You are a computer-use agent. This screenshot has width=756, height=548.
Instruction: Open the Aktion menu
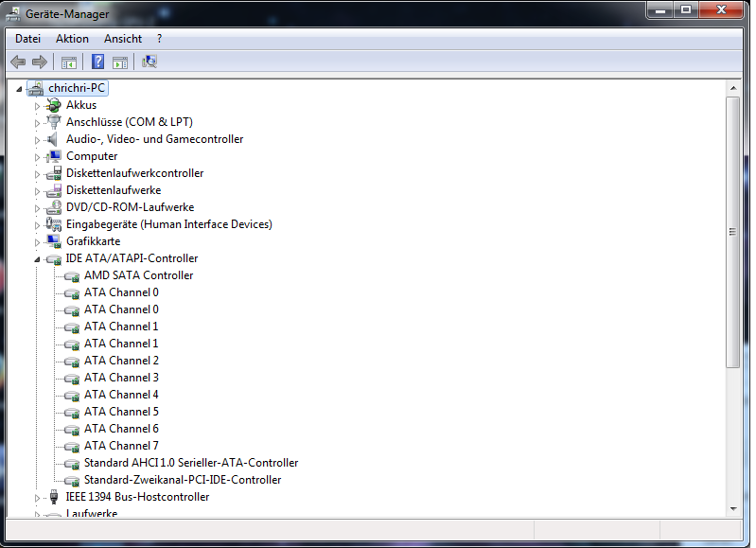point(72,39)
